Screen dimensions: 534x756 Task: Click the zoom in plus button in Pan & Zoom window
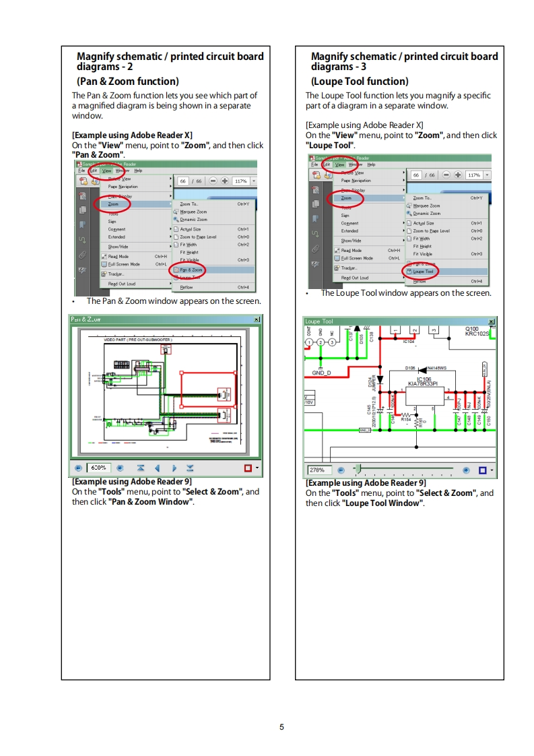(x=120, y=468)
